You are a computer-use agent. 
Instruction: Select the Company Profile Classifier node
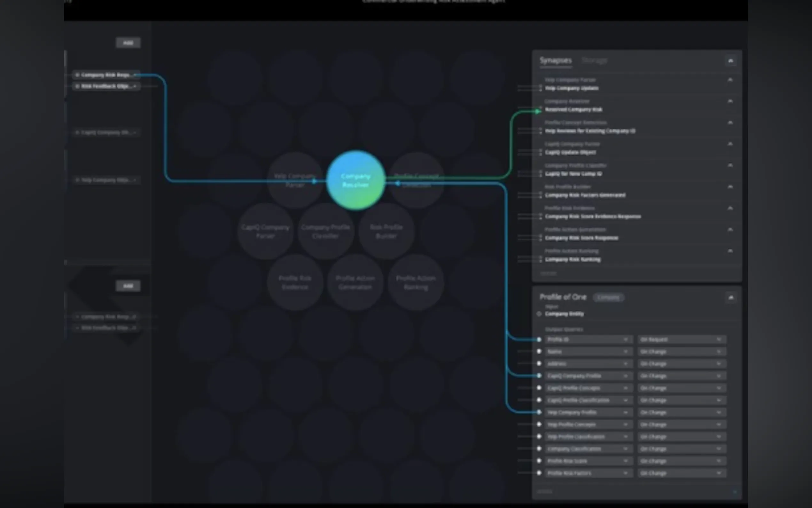coord(325,232)
